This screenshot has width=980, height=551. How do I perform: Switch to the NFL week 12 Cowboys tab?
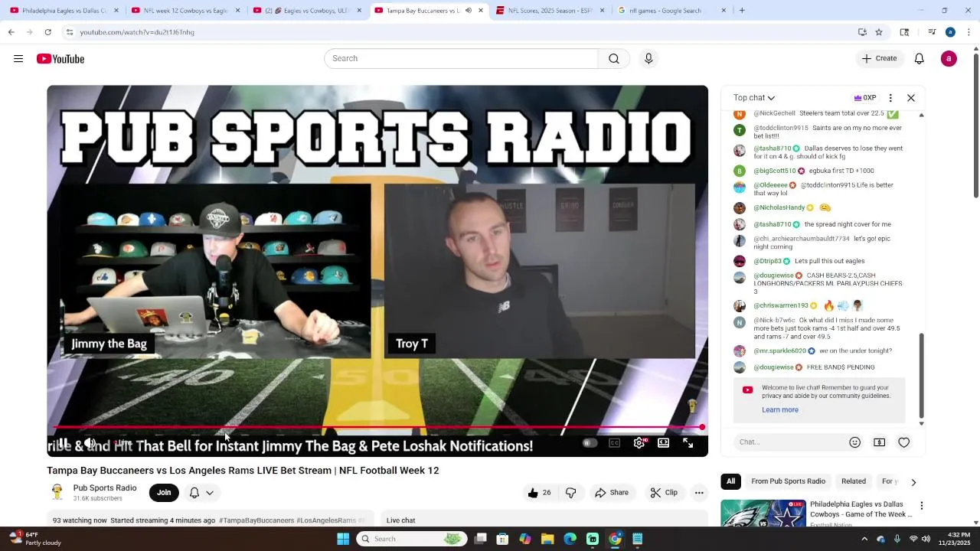click(184, 11)
